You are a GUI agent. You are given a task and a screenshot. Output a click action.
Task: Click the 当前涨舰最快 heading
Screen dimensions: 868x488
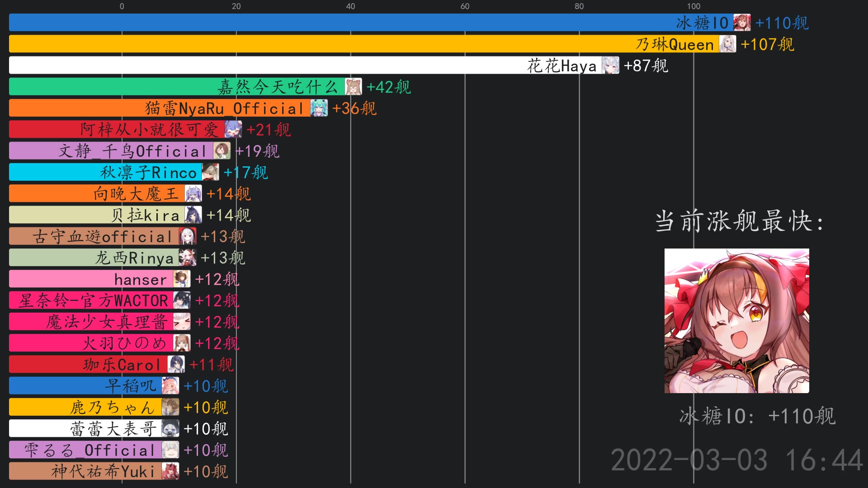pos(740,221)
